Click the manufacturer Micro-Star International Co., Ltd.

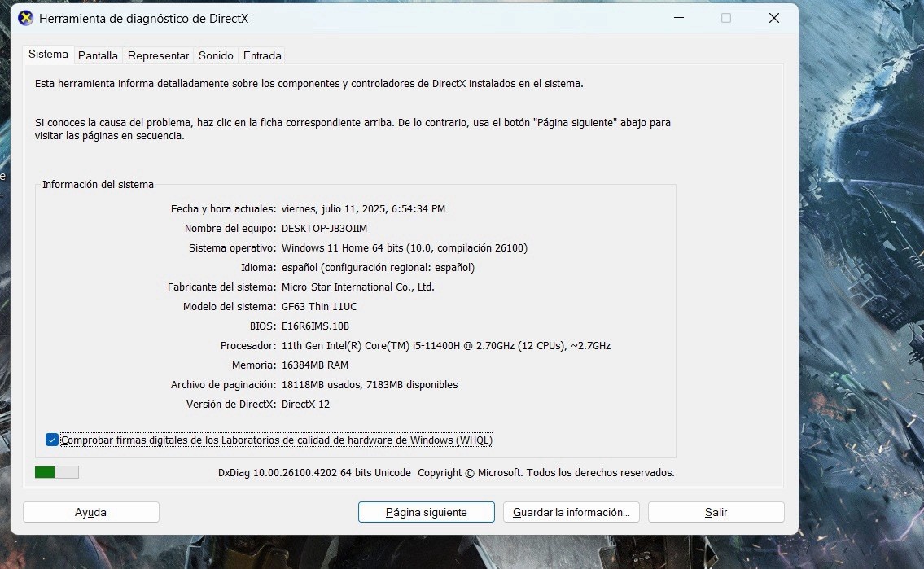[x=357, y=287]
